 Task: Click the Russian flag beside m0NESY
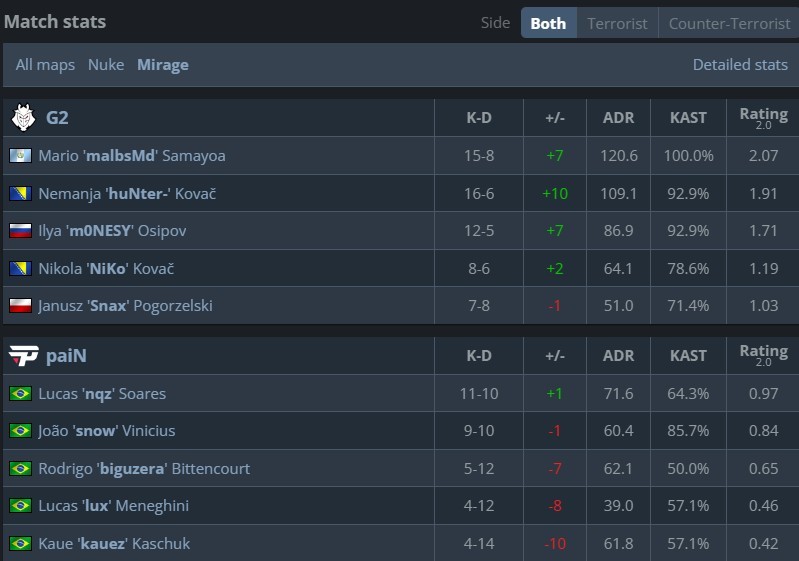(20, 231)
